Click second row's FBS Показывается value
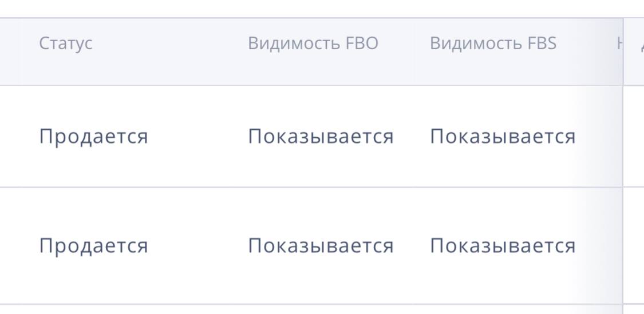Image resolution: width=644 pixels, height=314 pixels. coord(503,246)
